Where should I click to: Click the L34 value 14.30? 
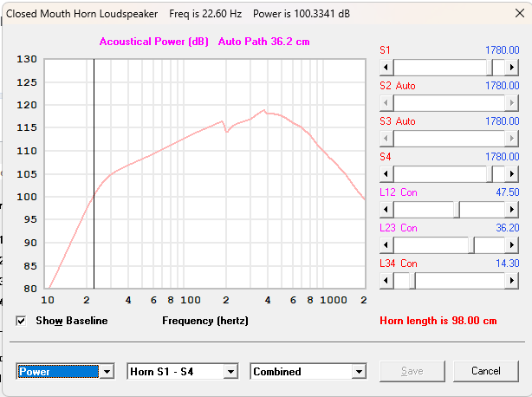pyautogui.click(x=508, y=264)
